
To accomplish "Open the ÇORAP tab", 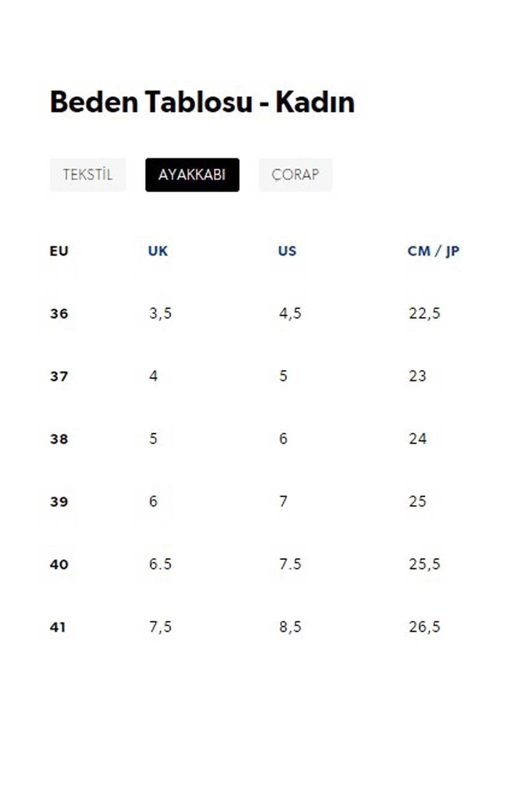I will click(x=295, y=175).
